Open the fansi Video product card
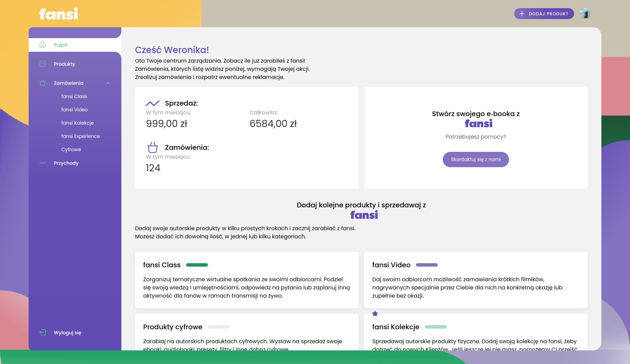Image resolution: width=630 pixels, height=364 pixels. tap(476, 280)
